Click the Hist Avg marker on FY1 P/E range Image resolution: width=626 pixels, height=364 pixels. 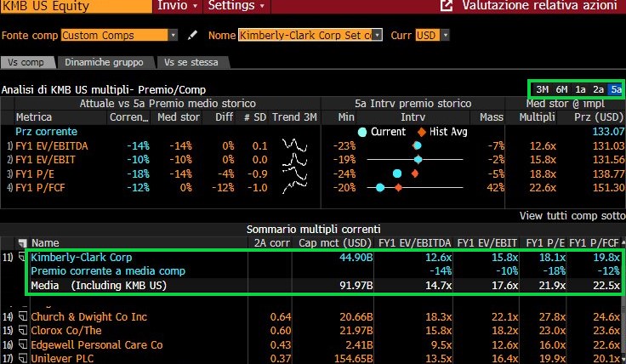[415, 173]
